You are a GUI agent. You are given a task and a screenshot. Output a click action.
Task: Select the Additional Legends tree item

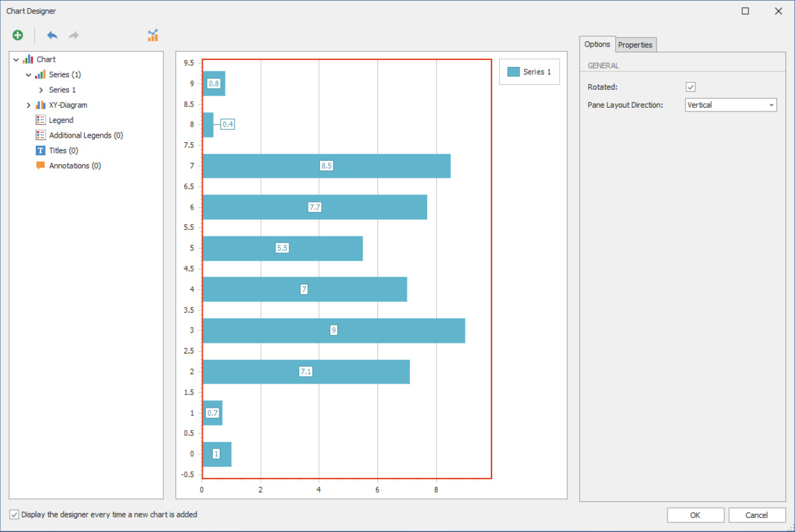tap(85, 136)
